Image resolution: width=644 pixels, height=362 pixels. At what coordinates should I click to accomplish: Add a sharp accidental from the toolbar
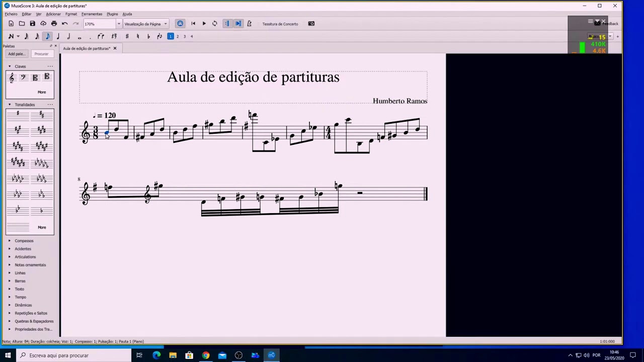127,36
